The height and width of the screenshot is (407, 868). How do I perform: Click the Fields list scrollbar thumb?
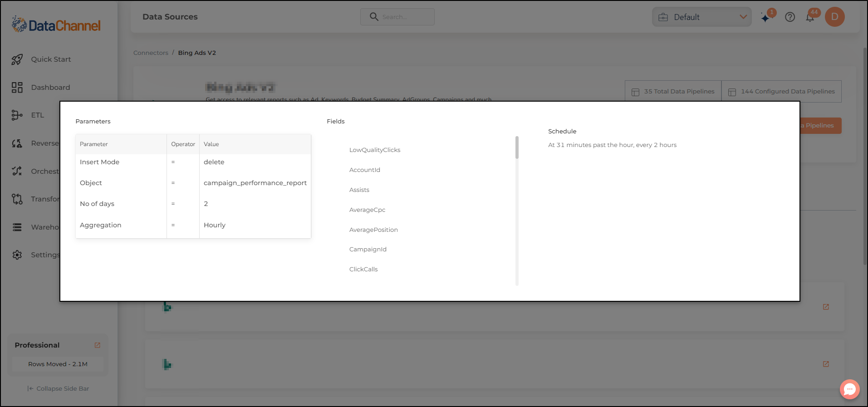(x=517, y=147)
